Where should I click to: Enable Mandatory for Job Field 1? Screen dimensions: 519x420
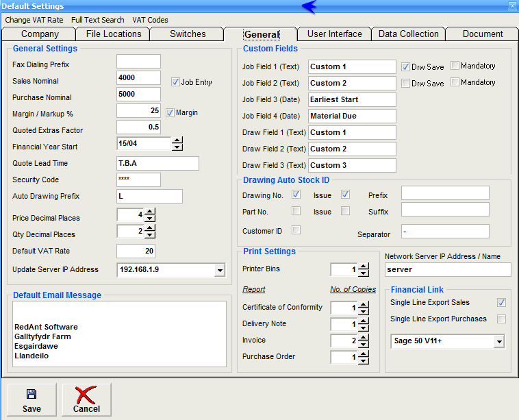point(455,66)
